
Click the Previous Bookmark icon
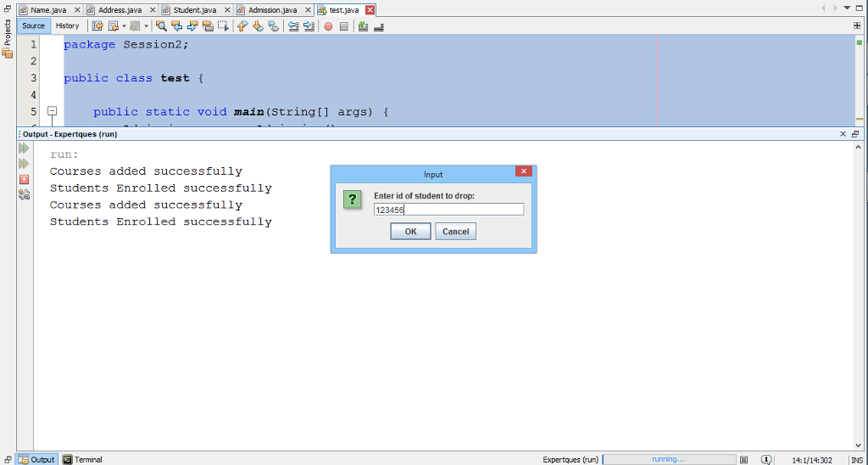(x=242, y=26)
